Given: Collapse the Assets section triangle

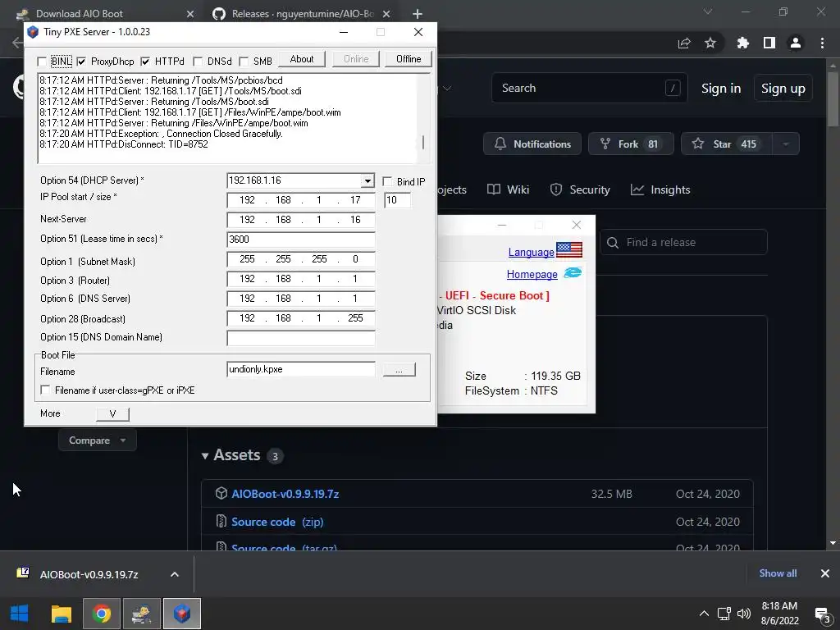Looking at the screenshot, I should (204, 456).
